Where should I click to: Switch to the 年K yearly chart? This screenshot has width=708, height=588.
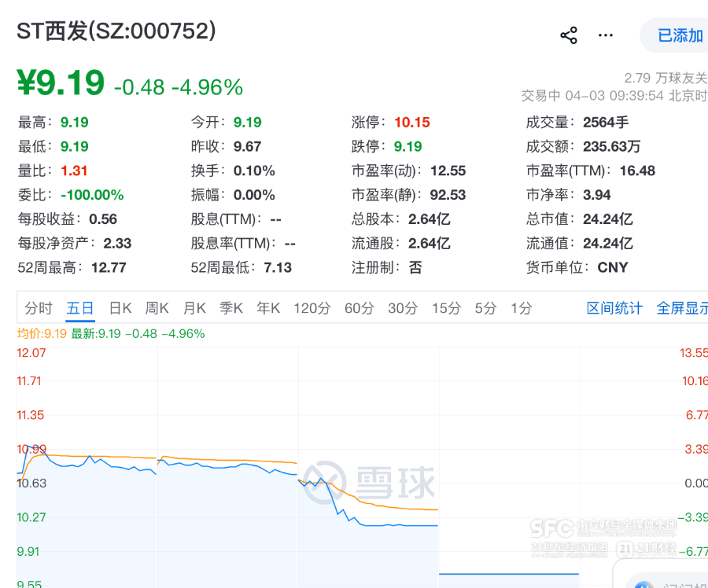click(x=268, y=308)
